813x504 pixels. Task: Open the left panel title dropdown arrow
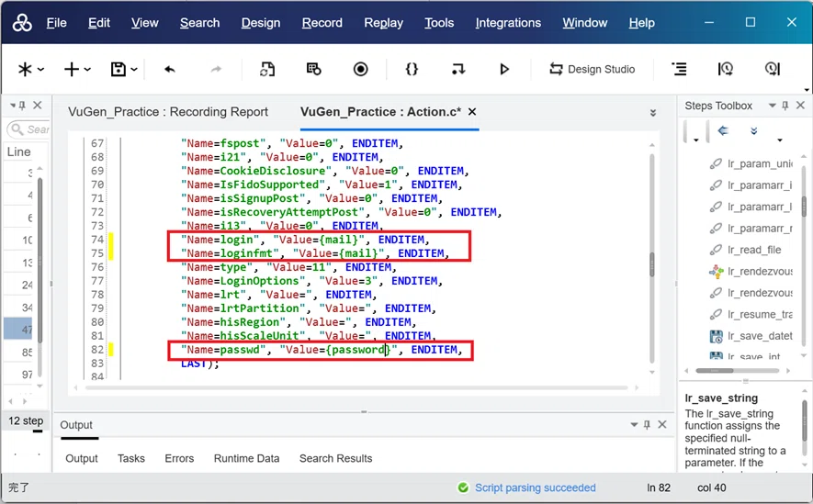click(13, 106)
